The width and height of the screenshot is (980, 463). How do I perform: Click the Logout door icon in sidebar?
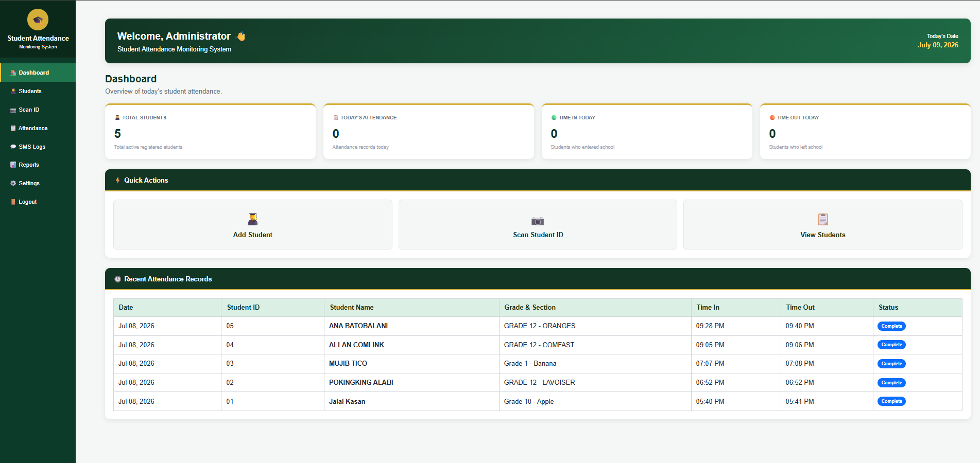(13, 202)
